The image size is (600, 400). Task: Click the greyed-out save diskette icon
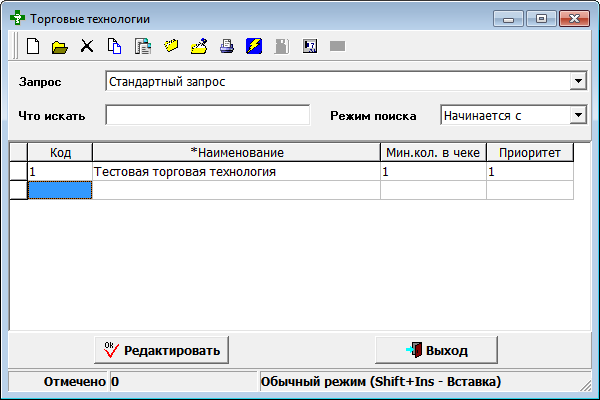point(282,46)
